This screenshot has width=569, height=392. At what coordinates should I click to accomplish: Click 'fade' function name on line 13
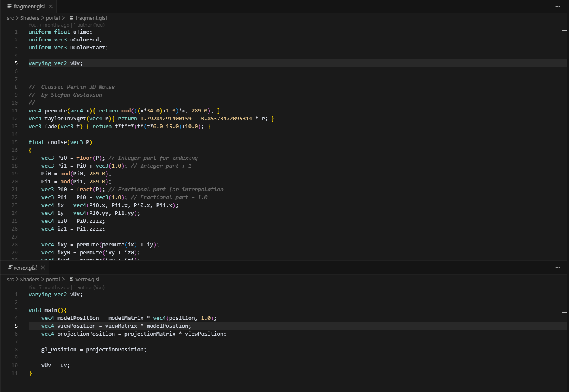(x=51, y=127)
